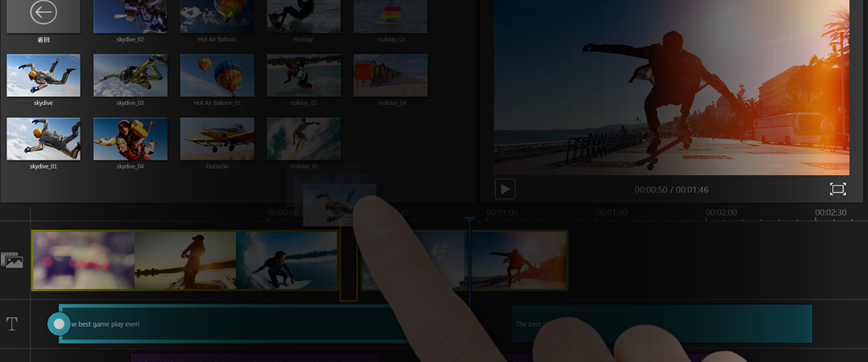Enter fullscreen preview mode
This screenshot has height=362, width=868.
pyautogui.click(x=837, y=189)
